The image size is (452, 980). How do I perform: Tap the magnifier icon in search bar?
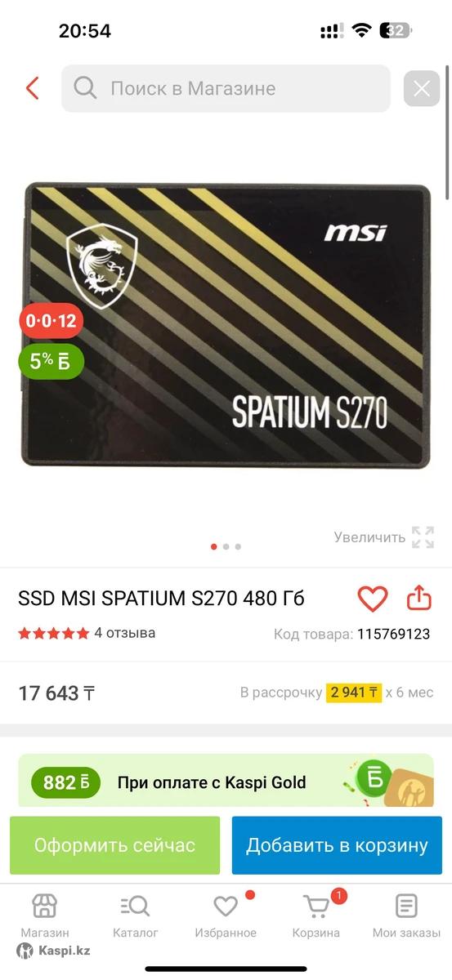point(85,87)
